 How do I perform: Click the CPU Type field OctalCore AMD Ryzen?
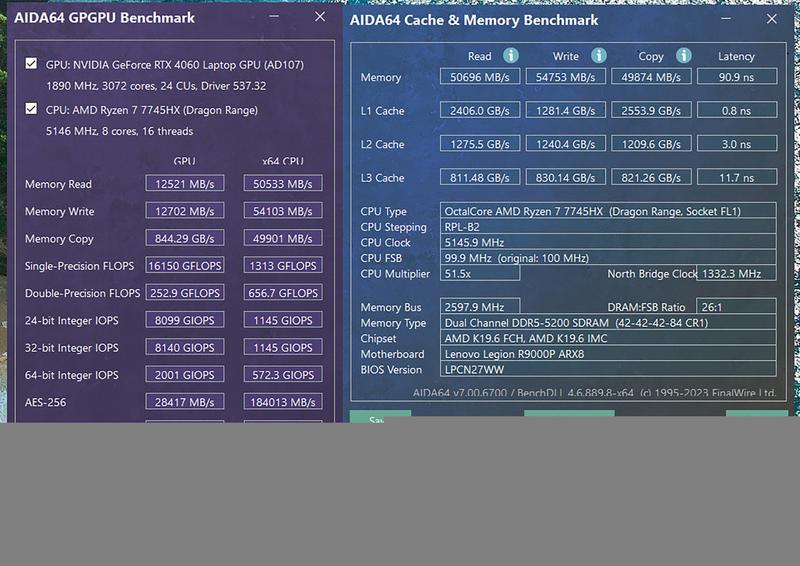608,211
